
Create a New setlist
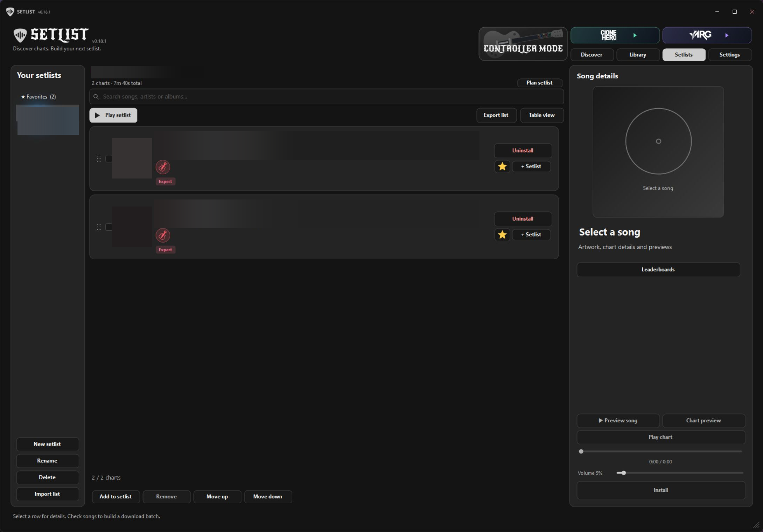tap(47, 444)
